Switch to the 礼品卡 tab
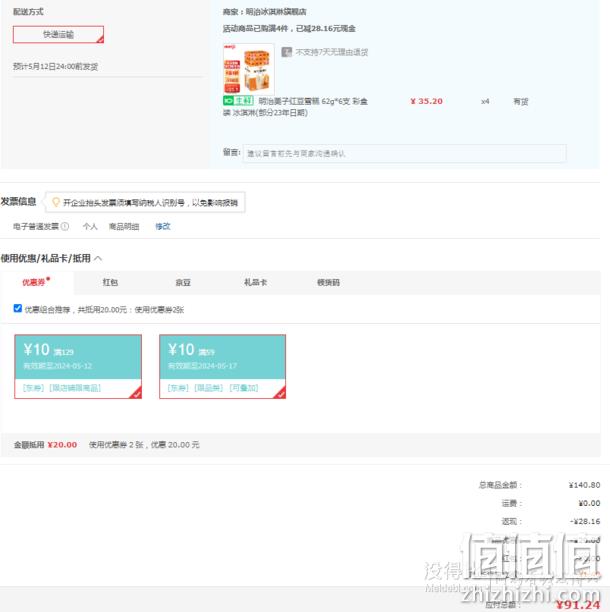Viewport: 610px width, 612px height. tap(256, 282)
